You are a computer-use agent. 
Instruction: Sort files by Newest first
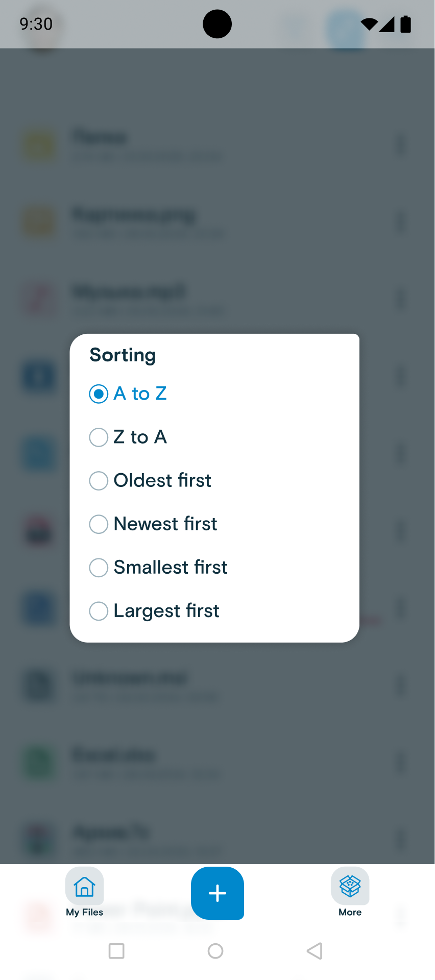point(99,524)
